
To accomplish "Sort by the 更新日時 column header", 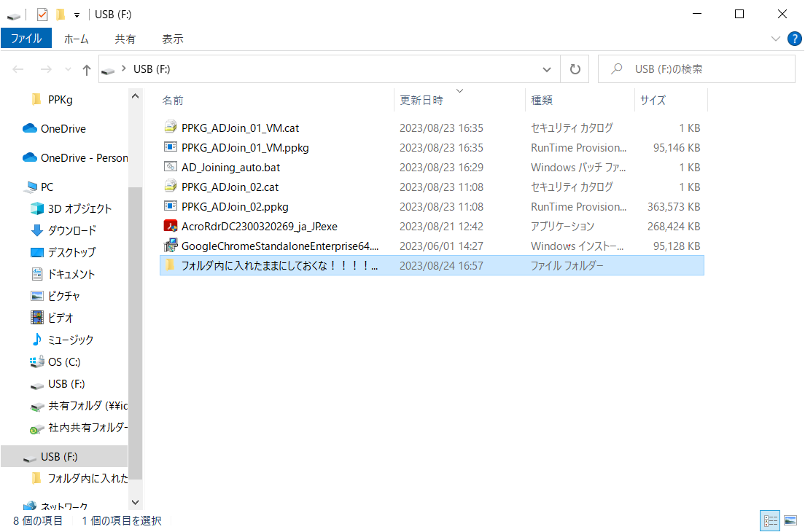I will [x=421, y=101].
